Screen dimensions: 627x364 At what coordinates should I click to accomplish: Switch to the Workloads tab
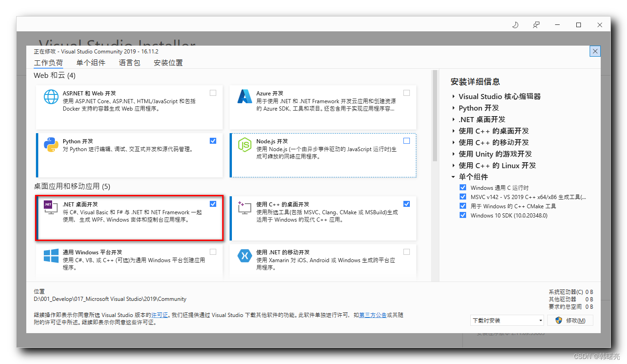(48, 63)
